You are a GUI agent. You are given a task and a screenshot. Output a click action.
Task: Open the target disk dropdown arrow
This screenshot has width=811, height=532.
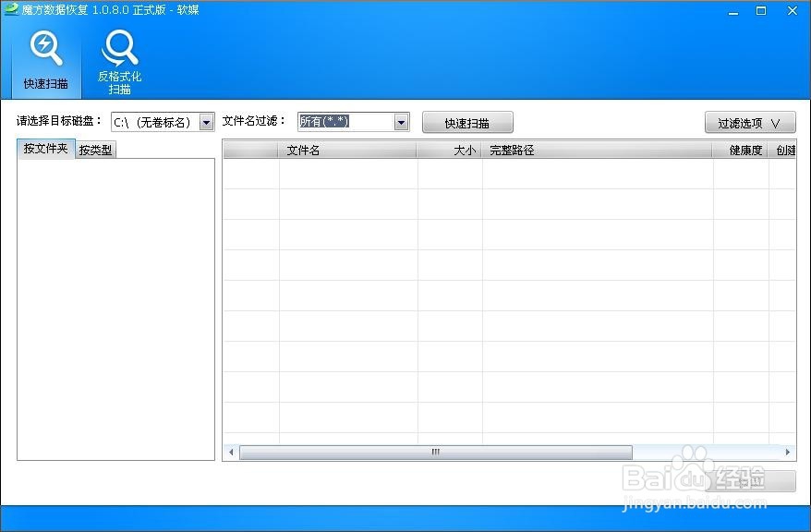206,123
